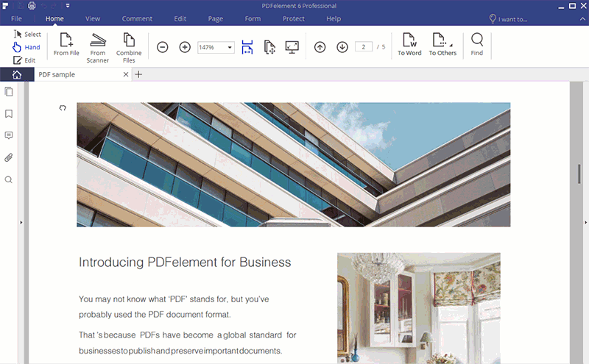This screenshot has height=364, width=589.
Task: Create PDF From File
Action: (66, 44)
